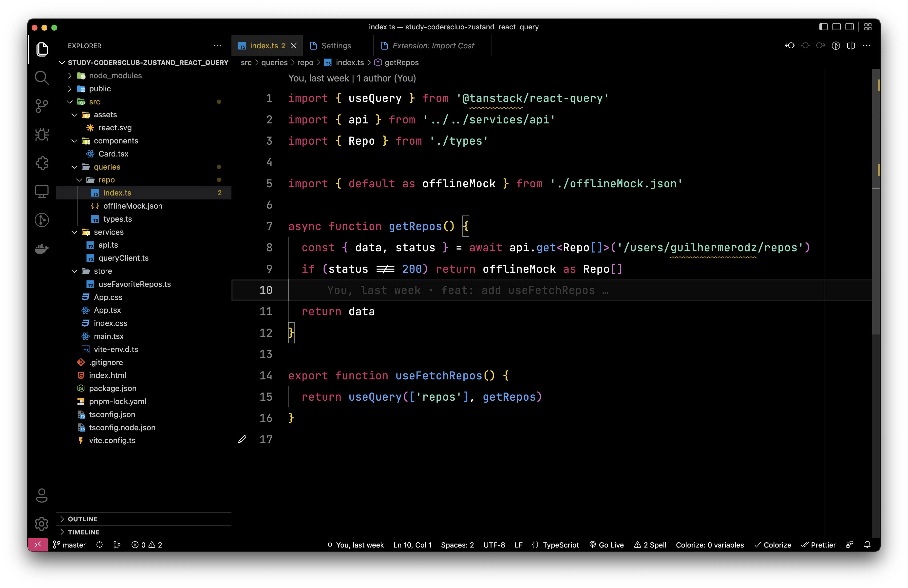Start Go Live server from status bar
This screenshot has height=588, width=908.
606,545
